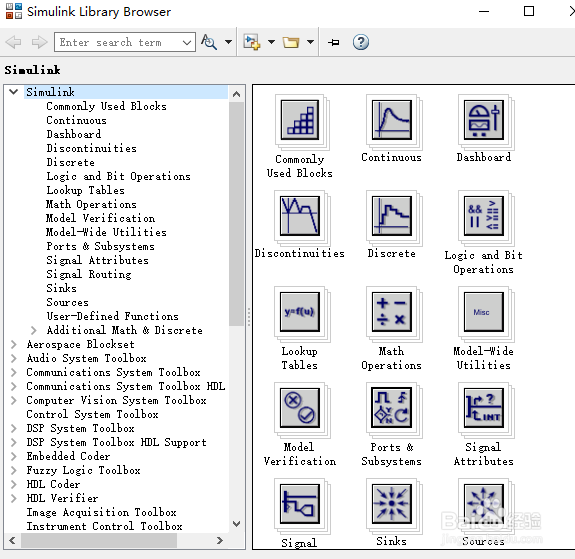Open the Model Verification library icon
This screenshot has width=575, height=559.
[x=300, y=408]
